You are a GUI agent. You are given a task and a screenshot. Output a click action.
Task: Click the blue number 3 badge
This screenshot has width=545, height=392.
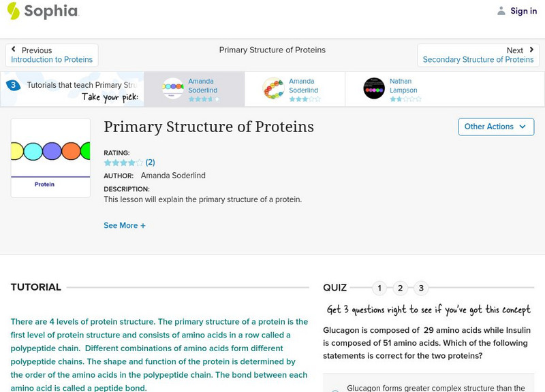[x=13, y=85]
